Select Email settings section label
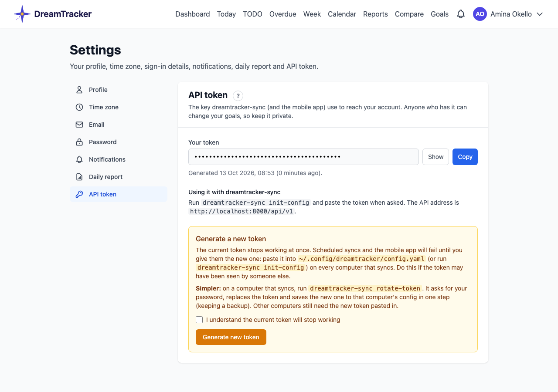The image size is (558, 392). 97,125
